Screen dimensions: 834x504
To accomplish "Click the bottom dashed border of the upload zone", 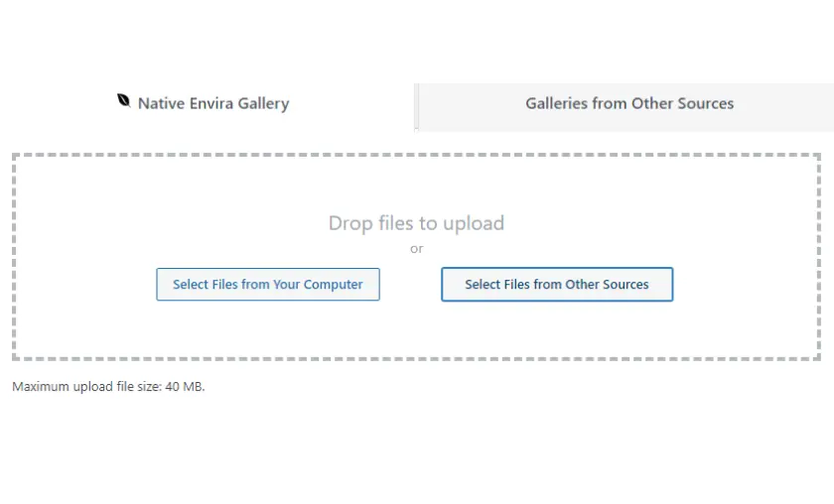I will [x=416, y=358].
